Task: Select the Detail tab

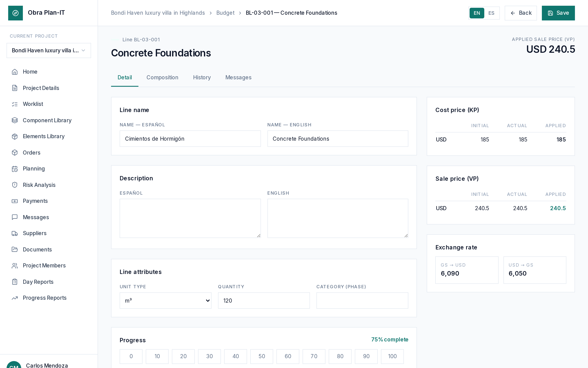Action: 125,77
